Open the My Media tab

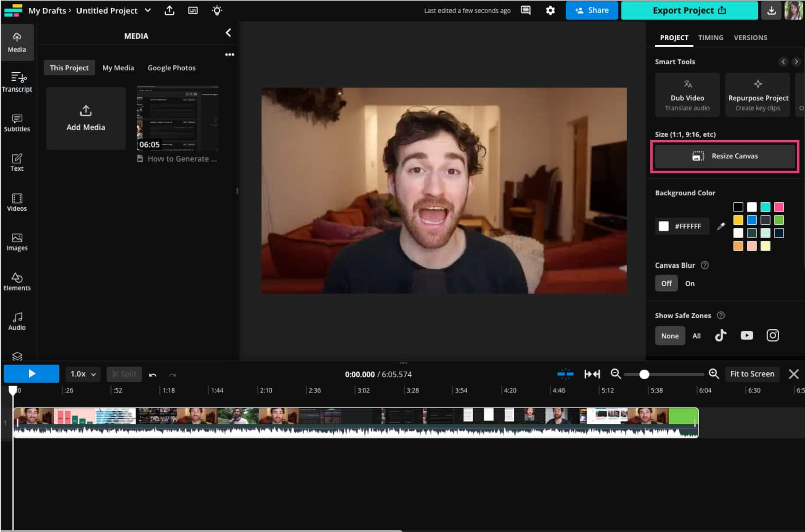118,67
